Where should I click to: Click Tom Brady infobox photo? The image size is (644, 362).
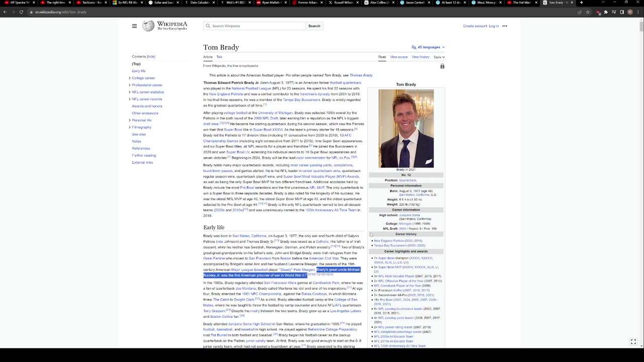click(406, 128)
